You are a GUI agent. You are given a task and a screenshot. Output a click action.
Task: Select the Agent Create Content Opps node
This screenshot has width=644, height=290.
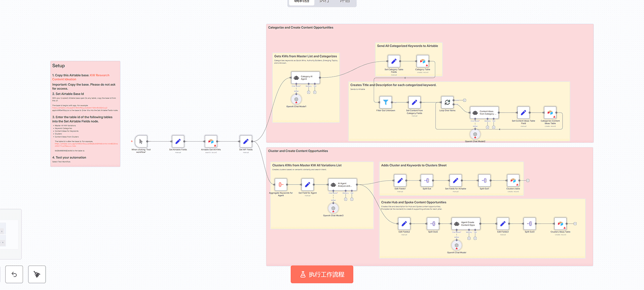coord(465,224)
